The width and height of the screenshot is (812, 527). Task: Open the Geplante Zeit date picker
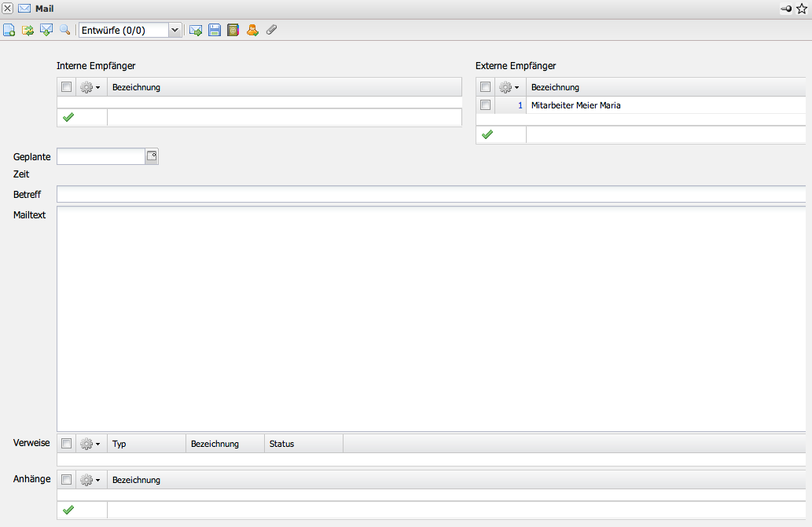[152, 156]
